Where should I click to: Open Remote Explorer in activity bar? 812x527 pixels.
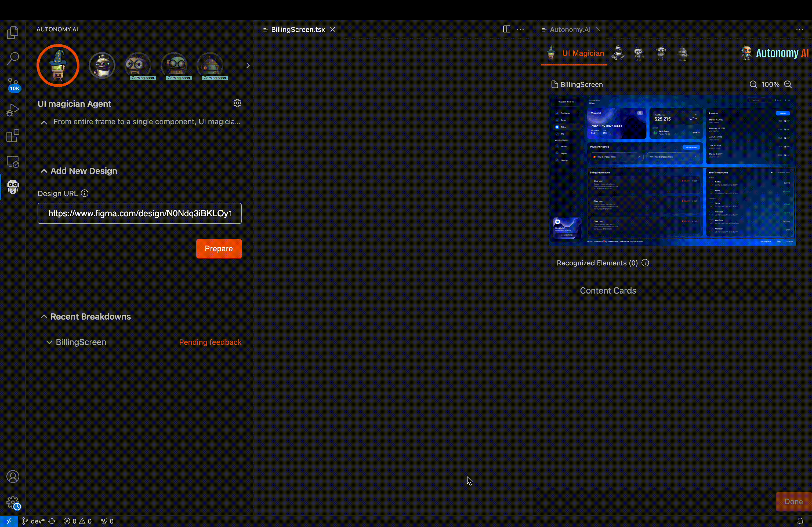(x=13, y=162)
